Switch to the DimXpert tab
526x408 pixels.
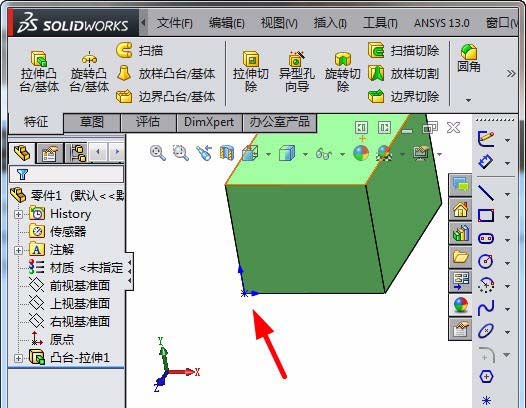tap(209, 122)
